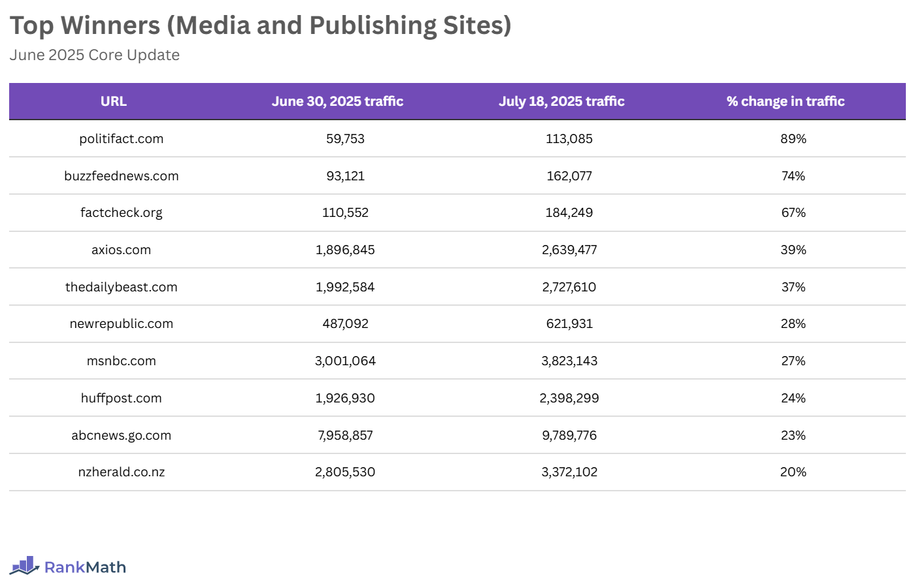Click the 59,753 traffic value
Image resolution: width=915 pixels, height=588 pixels.
345,139
